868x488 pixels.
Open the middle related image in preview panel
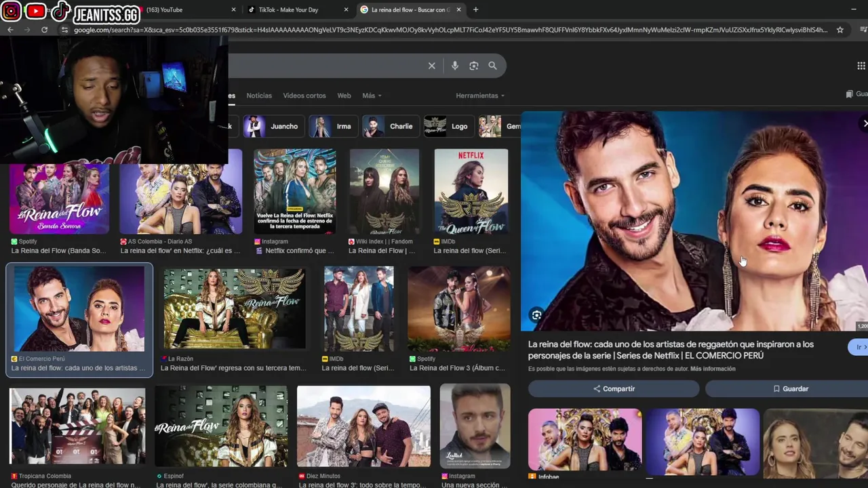click(x=703, y=442)
